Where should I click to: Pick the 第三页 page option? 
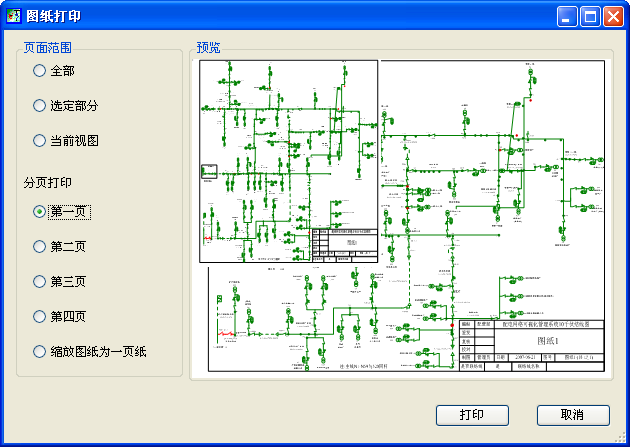click(x=39, y=282)
